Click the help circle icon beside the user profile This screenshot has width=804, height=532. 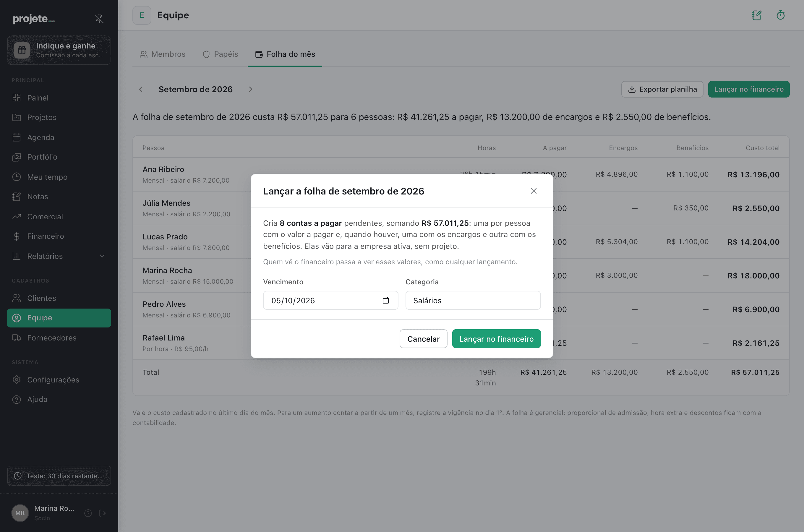[88, 513]
